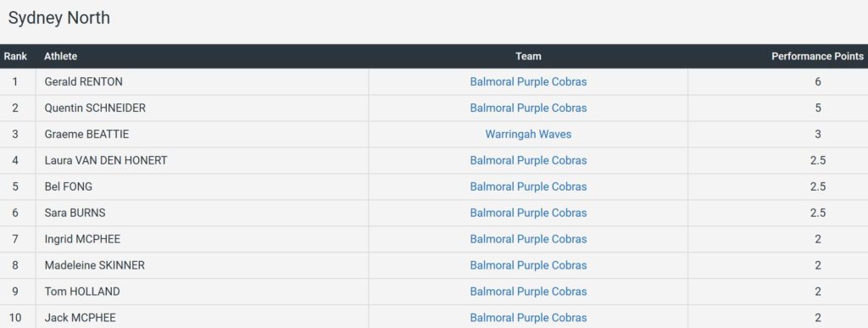The height and width of the screenshot is (328, 868).
Task: Open team link in Tom HOLLAND's row
Action: [528, 292]
